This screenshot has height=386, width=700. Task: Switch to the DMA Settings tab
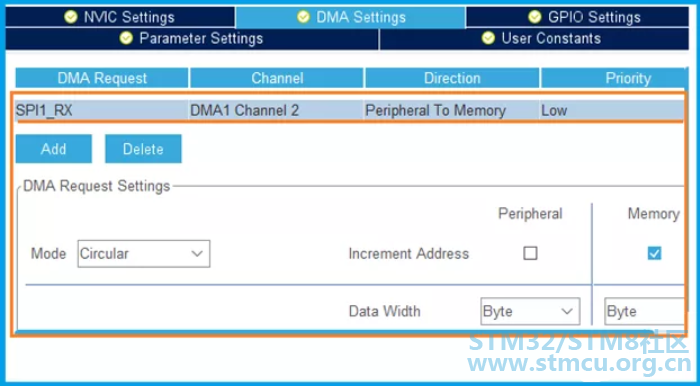[x=350, y=17]
